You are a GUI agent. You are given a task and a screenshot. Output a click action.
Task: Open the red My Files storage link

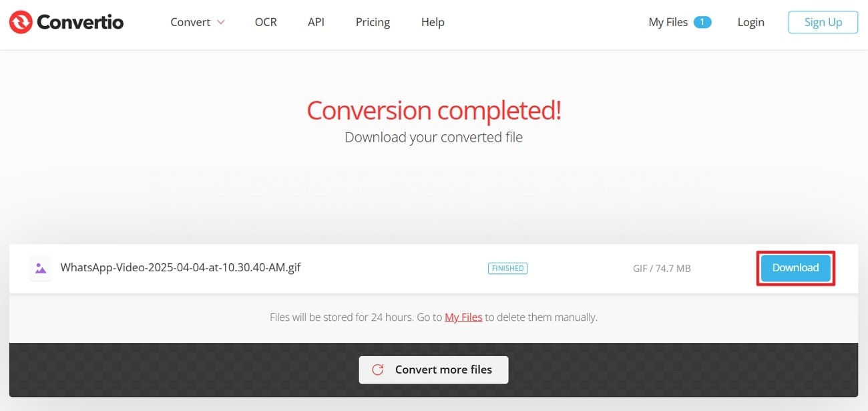click(x=463, y=317)
